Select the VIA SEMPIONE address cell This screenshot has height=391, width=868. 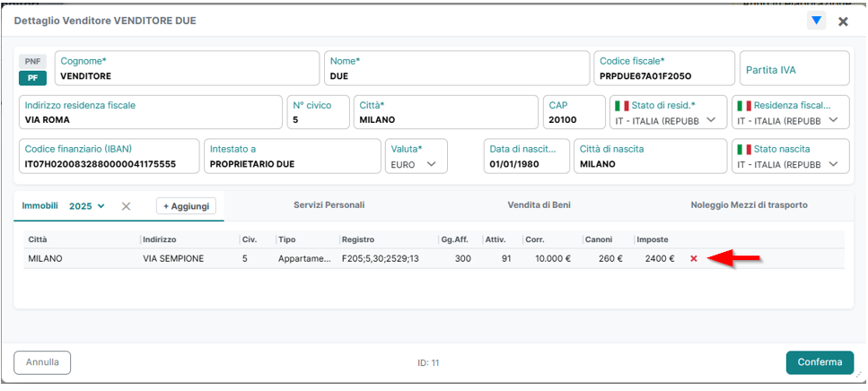[173, 258]
